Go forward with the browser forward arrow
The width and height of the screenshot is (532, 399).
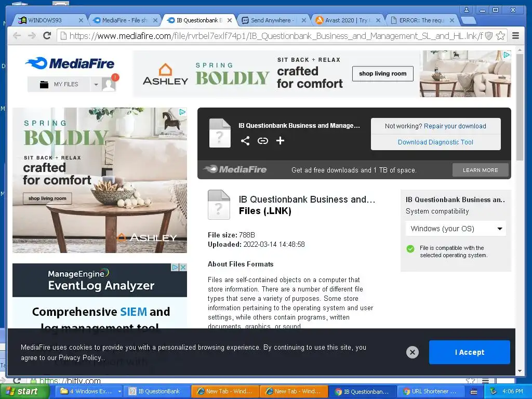coord(32,36)
